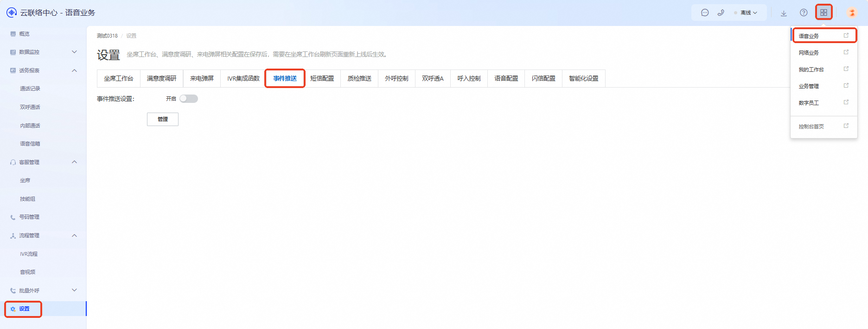Click the 号码管理 phone icon

point(13,217)
